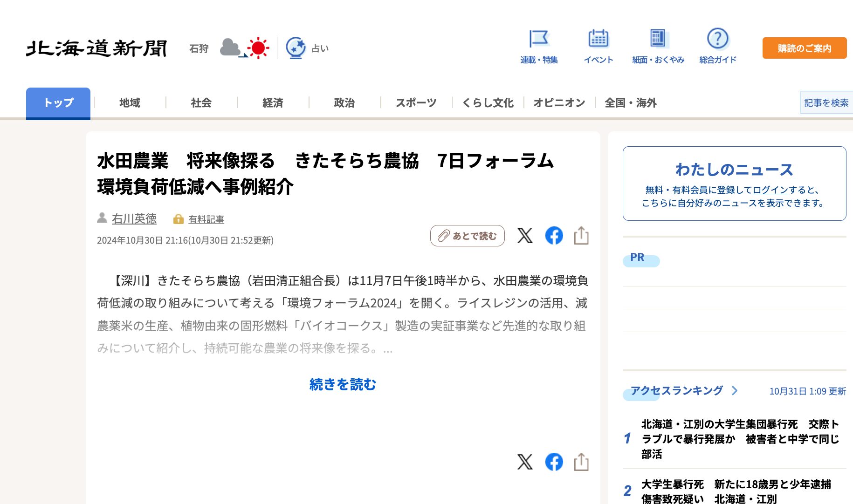The width and height of the screenshot is (853, 504).
Task: Open the share export icon below the article
Action: click(581, 463)
